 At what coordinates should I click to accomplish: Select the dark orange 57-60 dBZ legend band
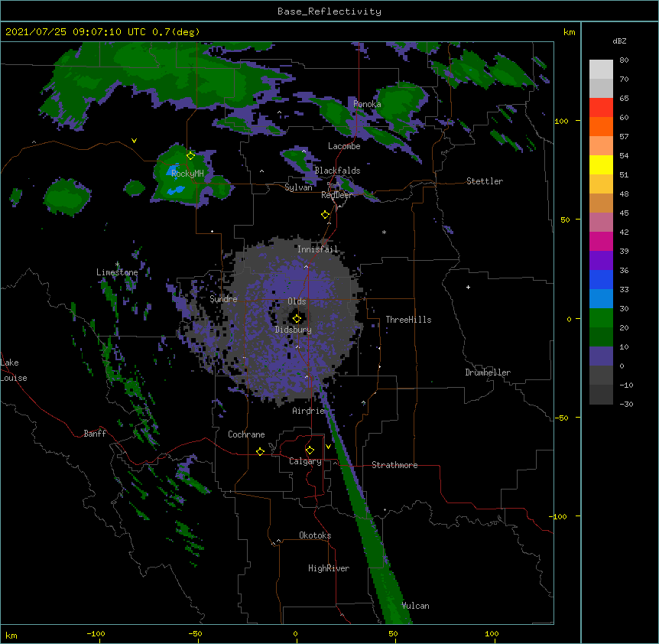(x=601, y=126)
